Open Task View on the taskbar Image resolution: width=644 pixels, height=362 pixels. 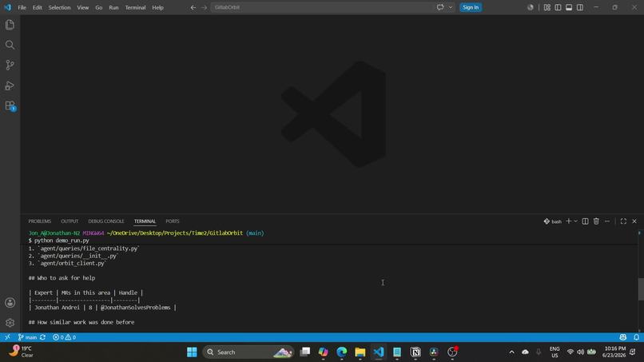[x=304, y=352]
